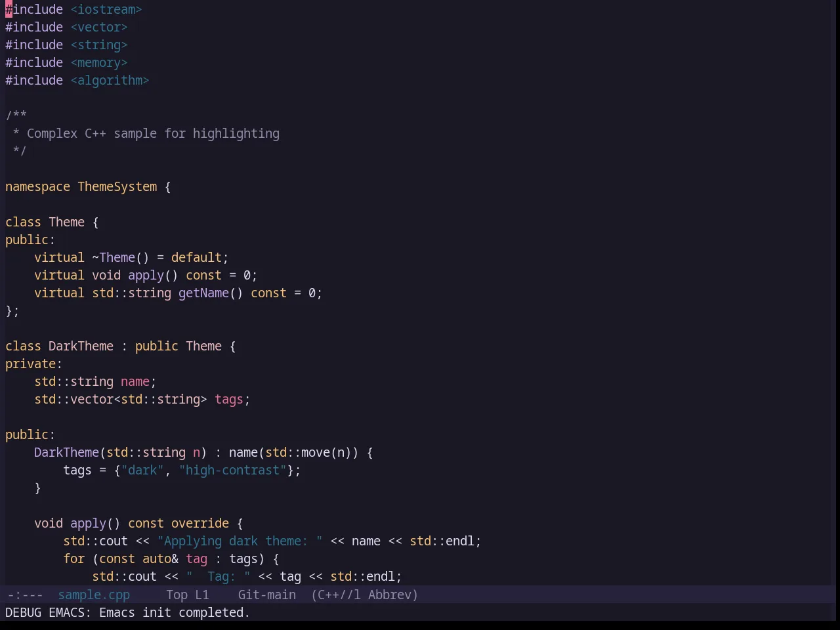Screen dimensions: 840x630
Task: Click the Git-main indicator in mode line
Action: tap(266, 595)
